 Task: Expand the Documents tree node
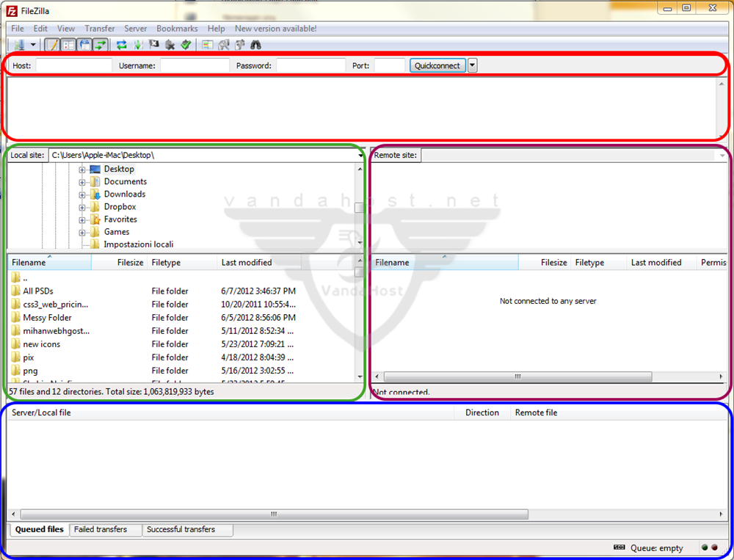82,182
